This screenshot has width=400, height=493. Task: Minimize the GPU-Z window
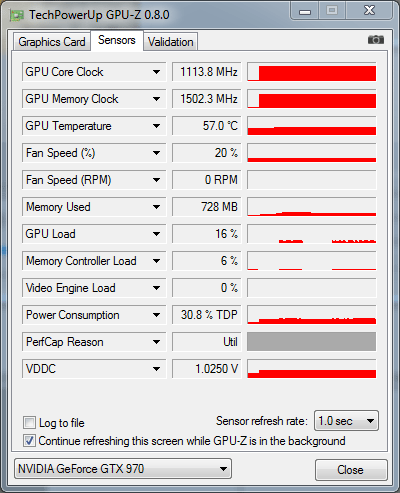coord(305,11)
